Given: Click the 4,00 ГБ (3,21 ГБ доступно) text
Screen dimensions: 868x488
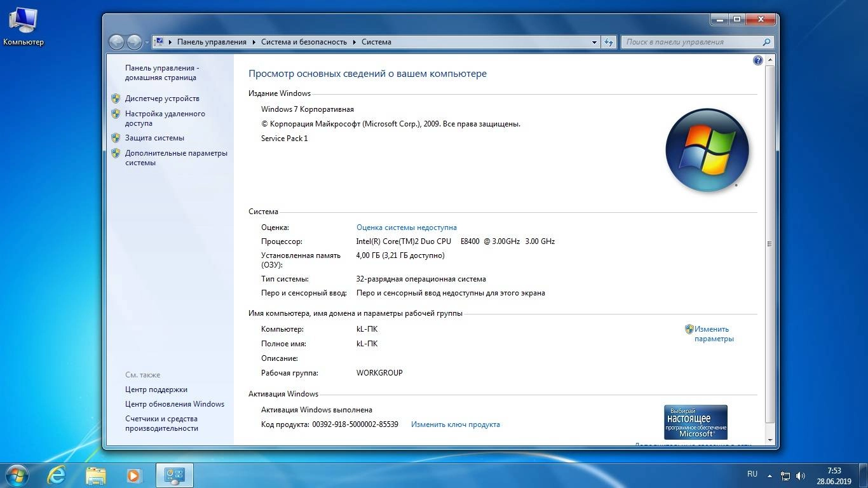Looking at the screenshot, I should 400,255.
